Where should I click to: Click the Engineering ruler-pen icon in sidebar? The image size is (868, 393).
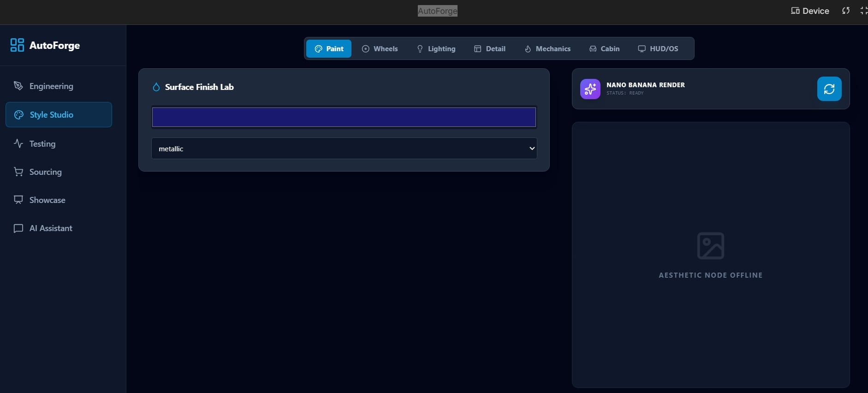(18, 86)
